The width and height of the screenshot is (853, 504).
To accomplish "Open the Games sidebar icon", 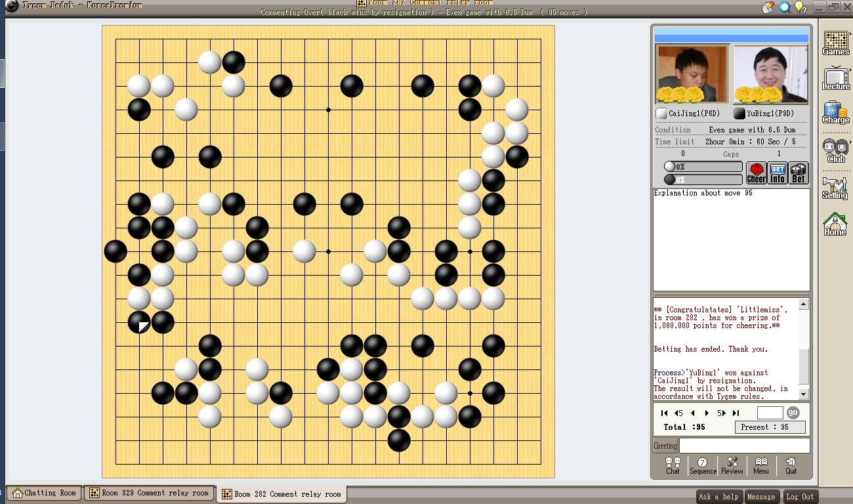I will [836, 43].
